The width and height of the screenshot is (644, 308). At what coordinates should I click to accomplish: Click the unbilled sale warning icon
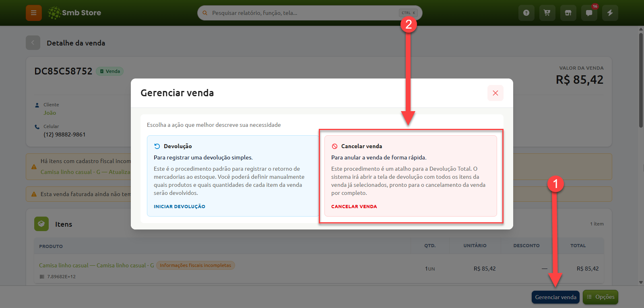(34, 194)
